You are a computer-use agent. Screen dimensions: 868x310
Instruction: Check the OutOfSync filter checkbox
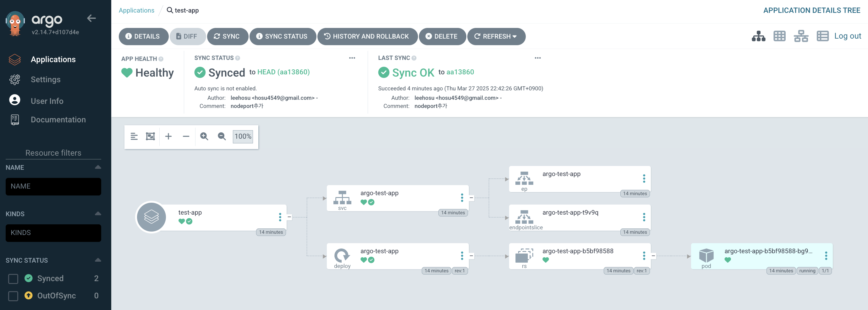(13, 296)
